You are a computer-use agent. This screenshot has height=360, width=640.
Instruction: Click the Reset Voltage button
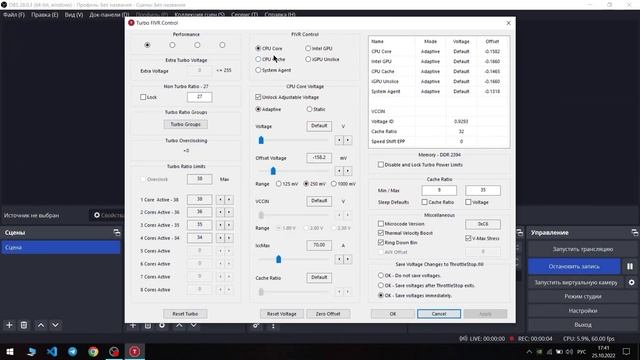point(282,313)
